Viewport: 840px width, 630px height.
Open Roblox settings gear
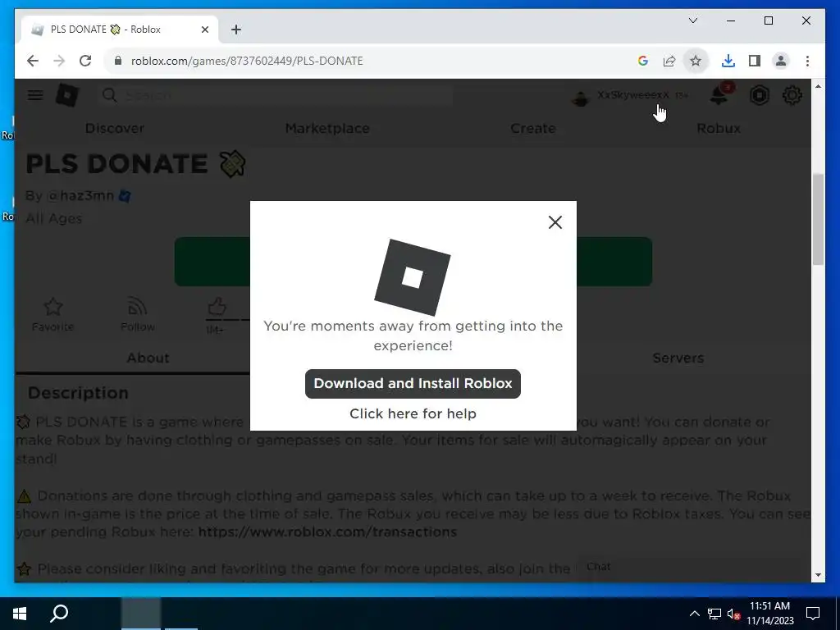click(x=792, y=95)
